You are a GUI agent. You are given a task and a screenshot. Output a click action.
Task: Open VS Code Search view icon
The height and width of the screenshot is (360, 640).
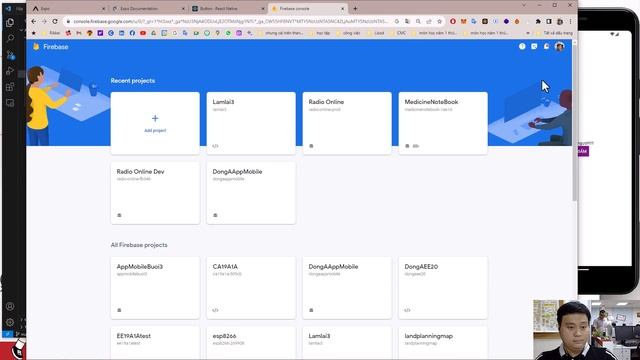coord(10,38)
